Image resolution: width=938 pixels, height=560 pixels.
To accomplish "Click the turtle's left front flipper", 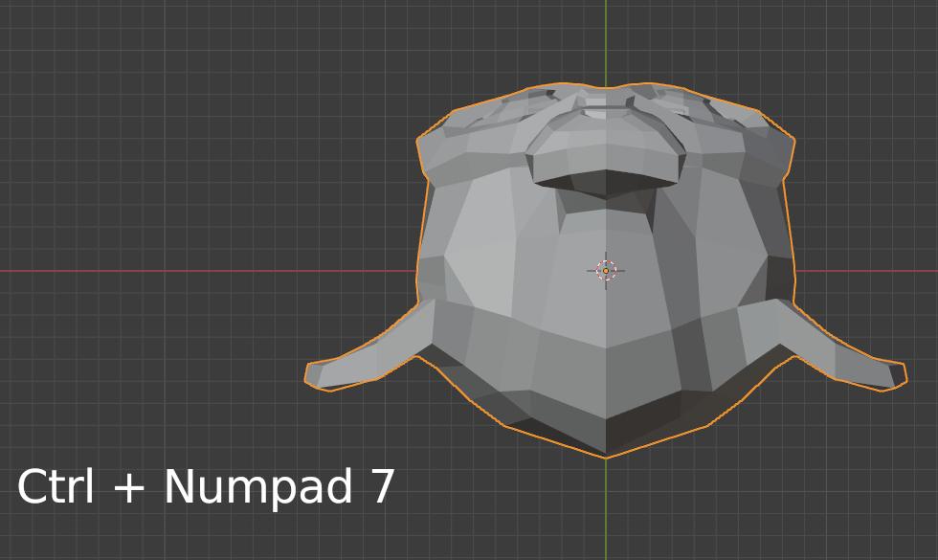I will pos(373,354).
